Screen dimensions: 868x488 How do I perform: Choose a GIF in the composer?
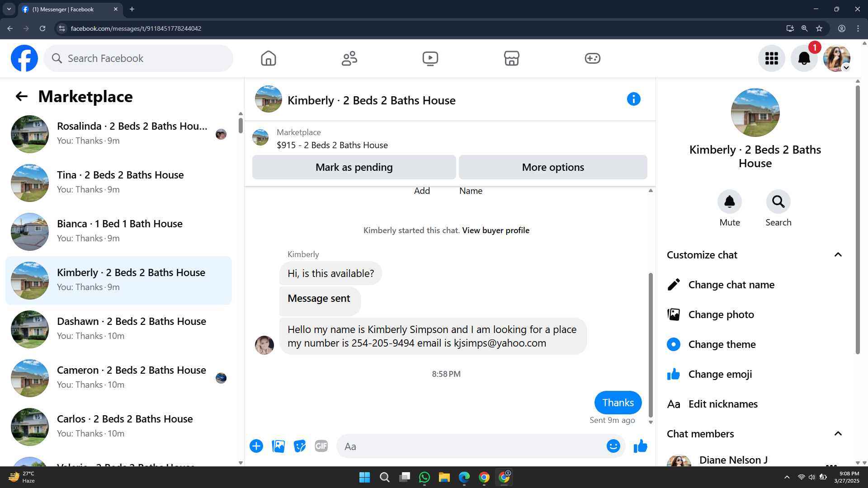[x=321, y=446]
